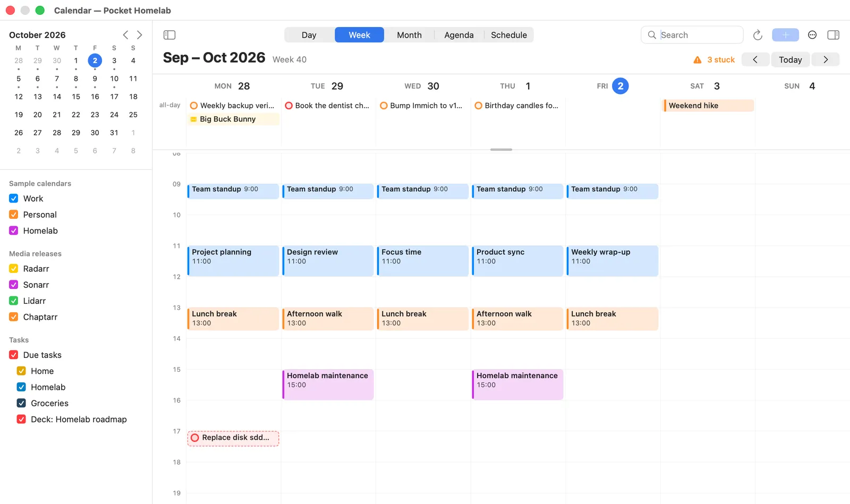Click the search magnifier icon

point(652,35)
